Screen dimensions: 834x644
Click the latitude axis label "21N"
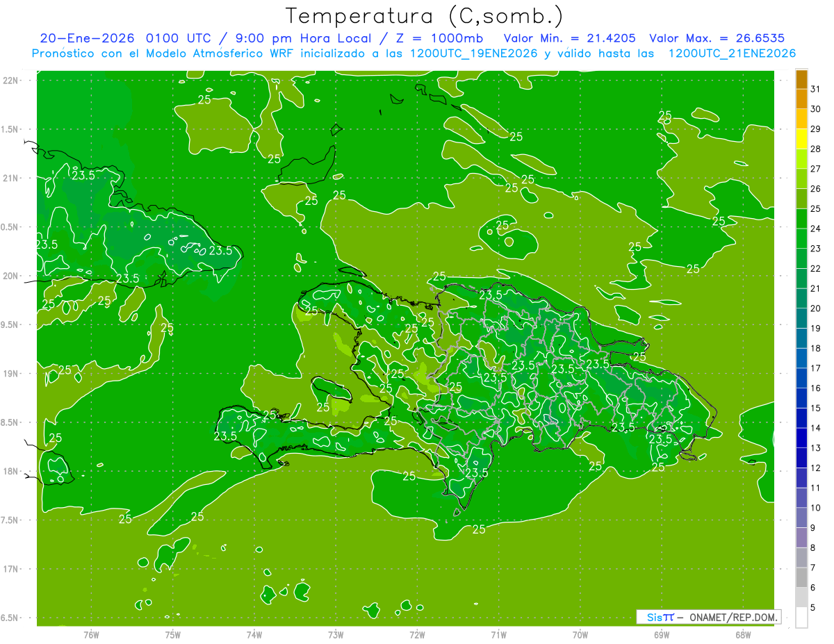(x=10, y=178)
